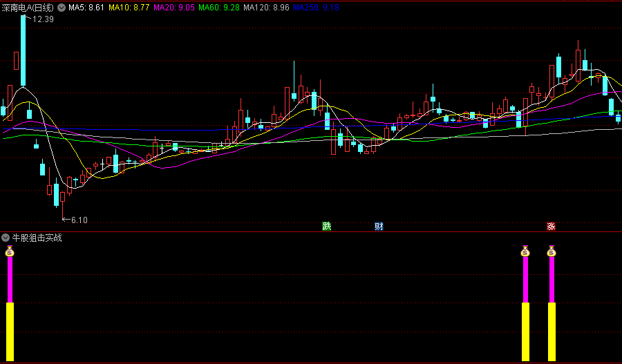
Task: Click the 6.10 low price label
Action: pyautogui.click(x=77, y=220)
